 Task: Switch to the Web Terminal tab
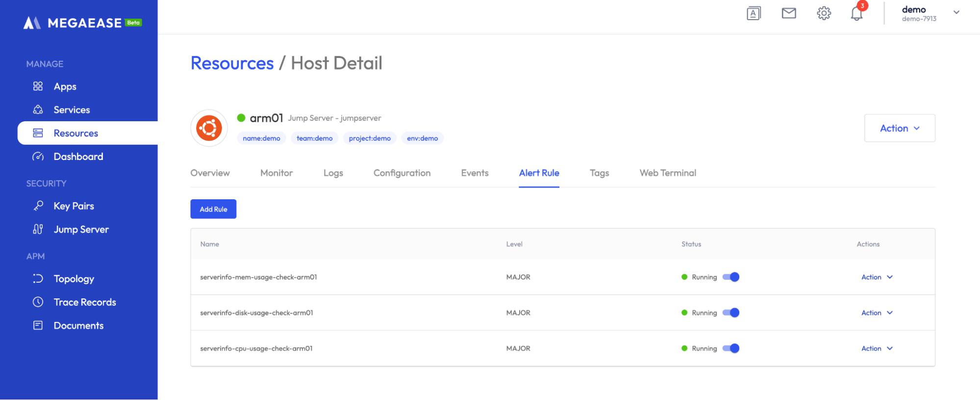pos(667,173)
